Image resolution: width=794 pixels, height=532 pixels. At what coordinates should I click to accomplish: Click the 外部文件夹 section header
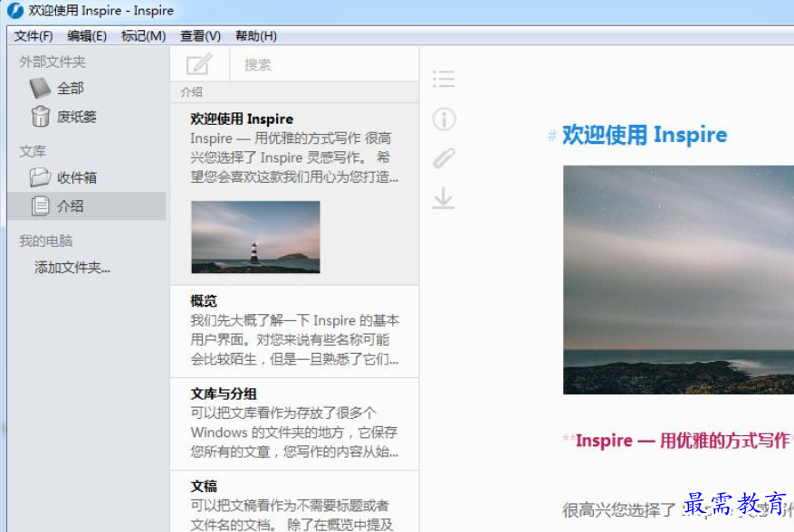[53, 62]
